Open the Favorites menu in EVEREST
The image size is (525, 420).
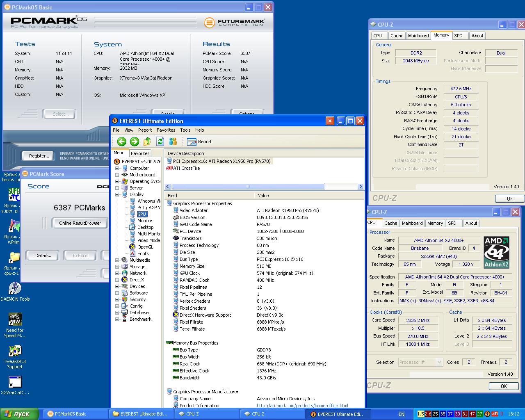(x=166, y=130)
